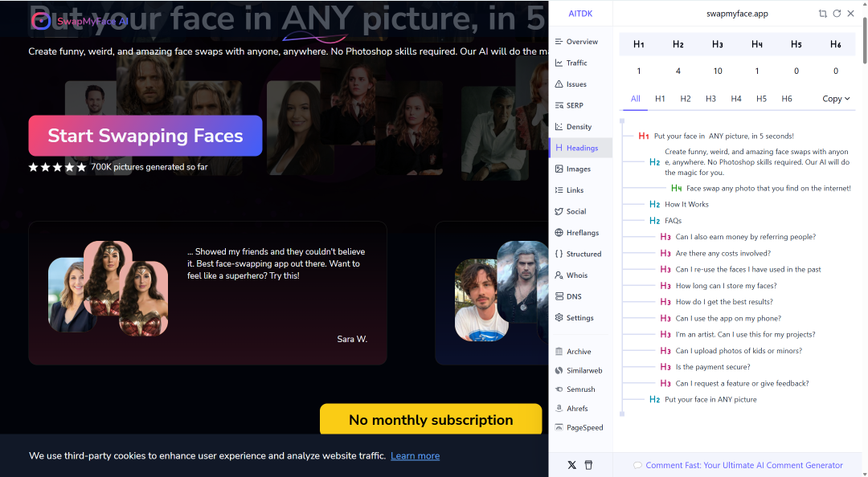Click the swapmyface.app domain title

click(737, 14)
